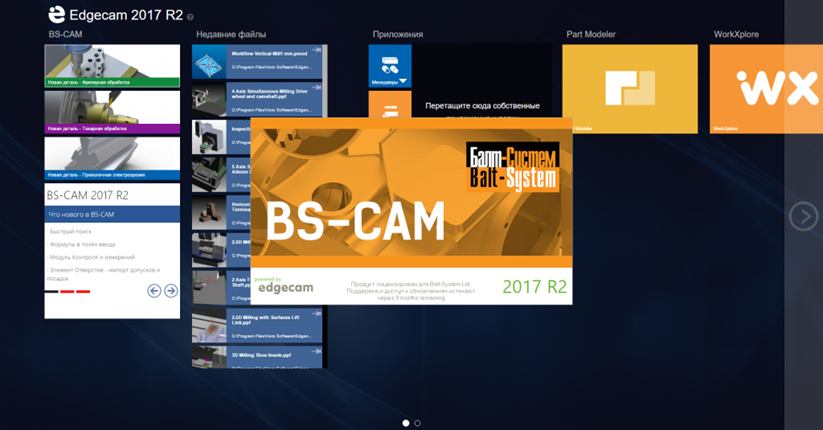
Task: Create new part - Фрезерная обработка
Action: click(x=112, y=66)
